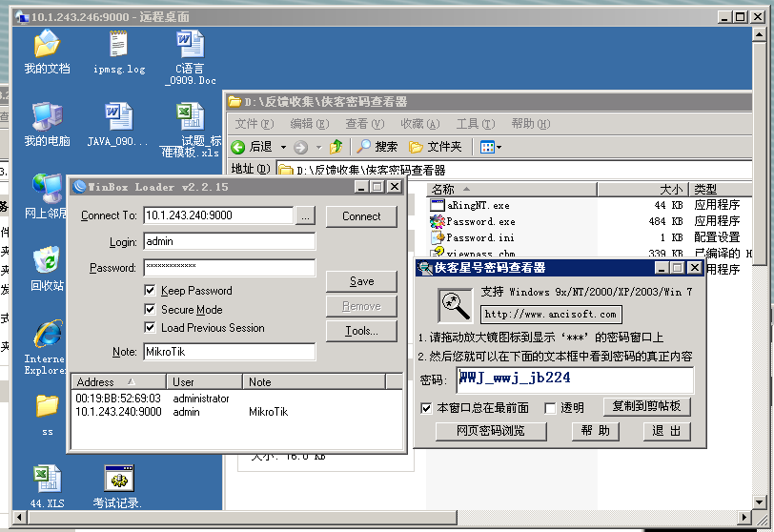The image size is (774, 532).
Task: Click the 搜索 search toolbar button
Action: 377,147
